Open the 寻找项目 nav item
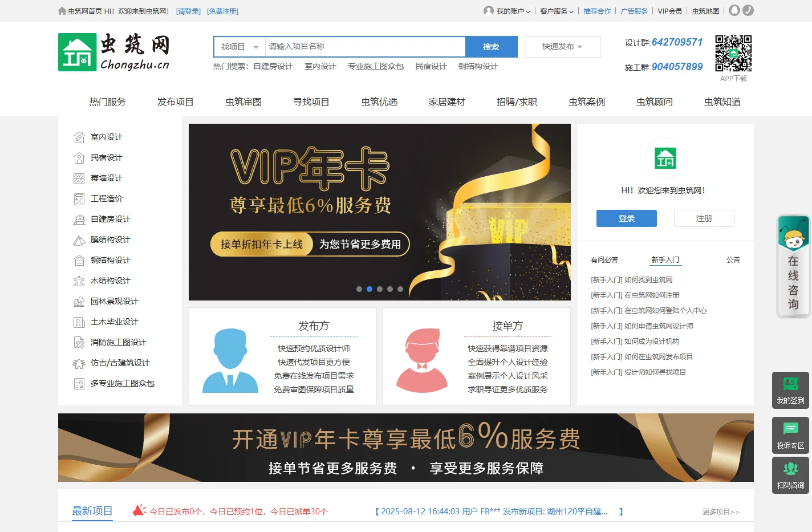Screen dimensions: 812x532 311,102
